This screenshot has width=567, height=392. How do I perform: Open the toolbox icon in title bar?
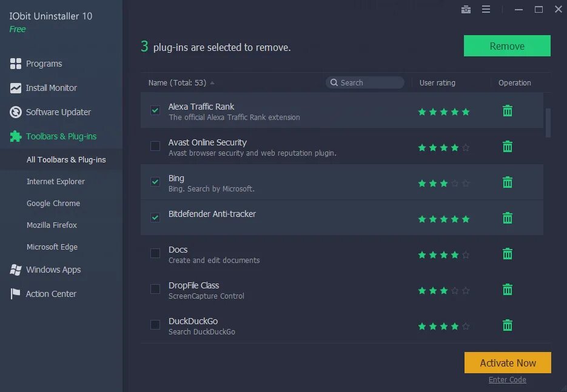pos(466,10)
